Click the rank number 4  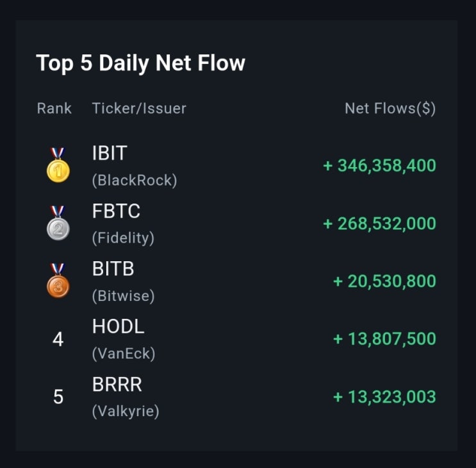58,339
